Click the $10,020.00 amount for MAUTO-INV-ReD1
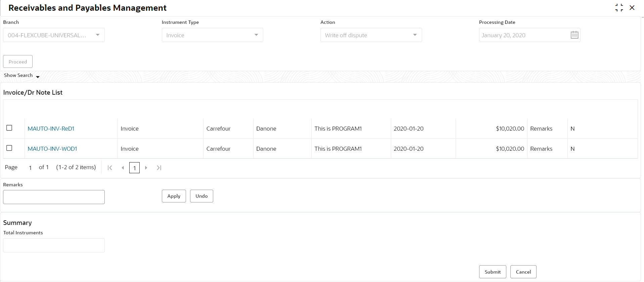644x282 pixels. tap(510, 129)
